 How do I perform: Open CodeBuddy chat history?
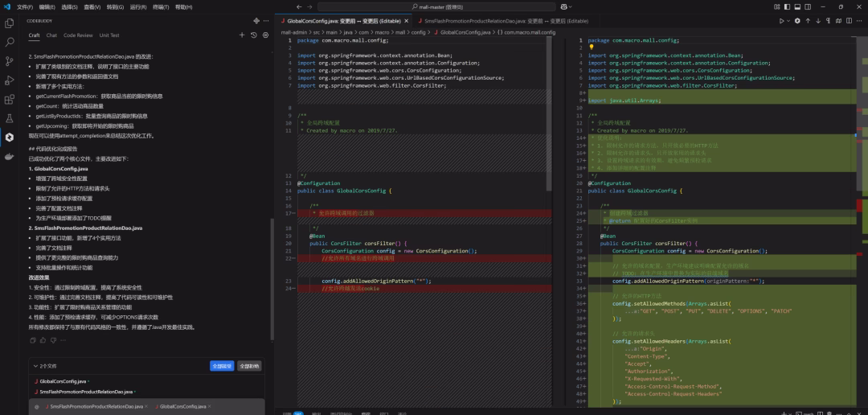(x=254, y=35)
